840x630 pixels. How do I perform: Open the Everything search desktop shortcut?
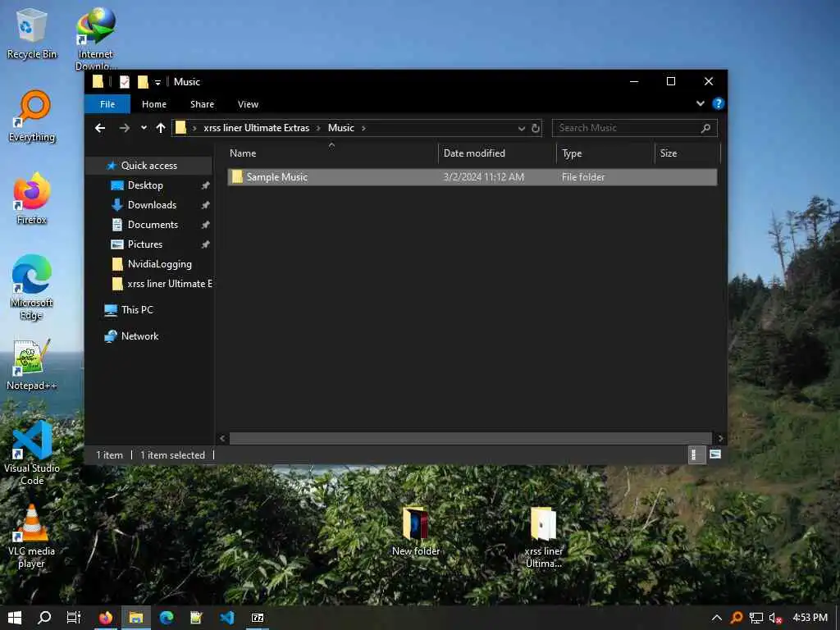[32, 116]
